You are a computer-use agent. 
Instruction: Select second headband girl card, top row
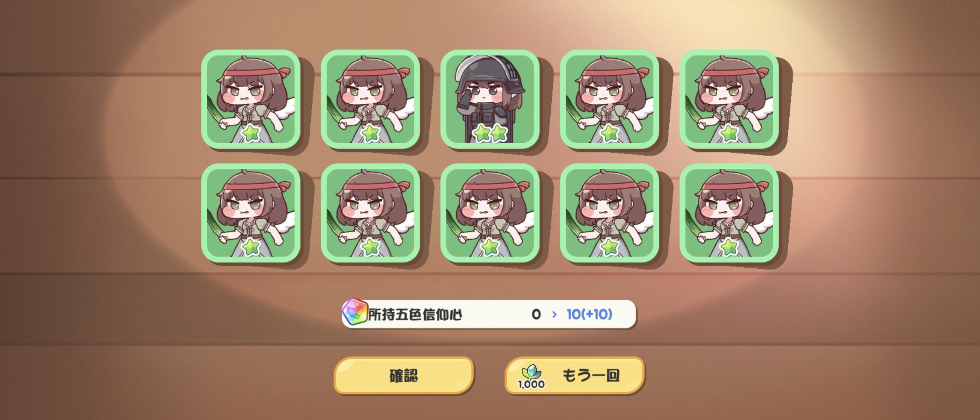tap(370, 99)
